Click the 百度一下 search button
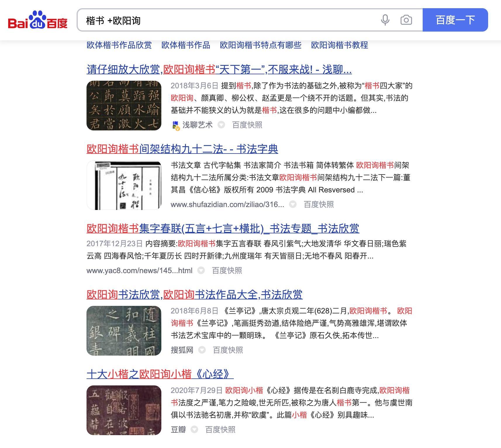This screenshot has height=448, width=501. coord(455,20)
